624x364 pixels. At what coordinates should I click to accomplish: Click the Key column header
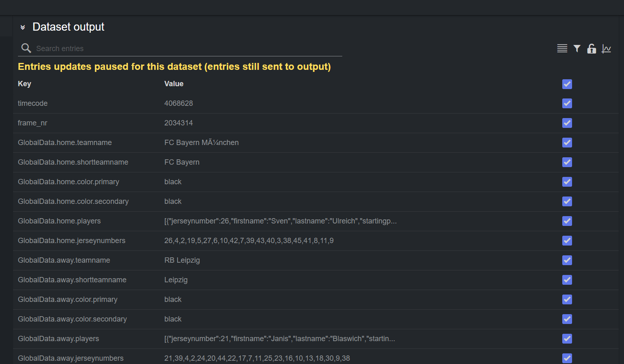(25, 84)
